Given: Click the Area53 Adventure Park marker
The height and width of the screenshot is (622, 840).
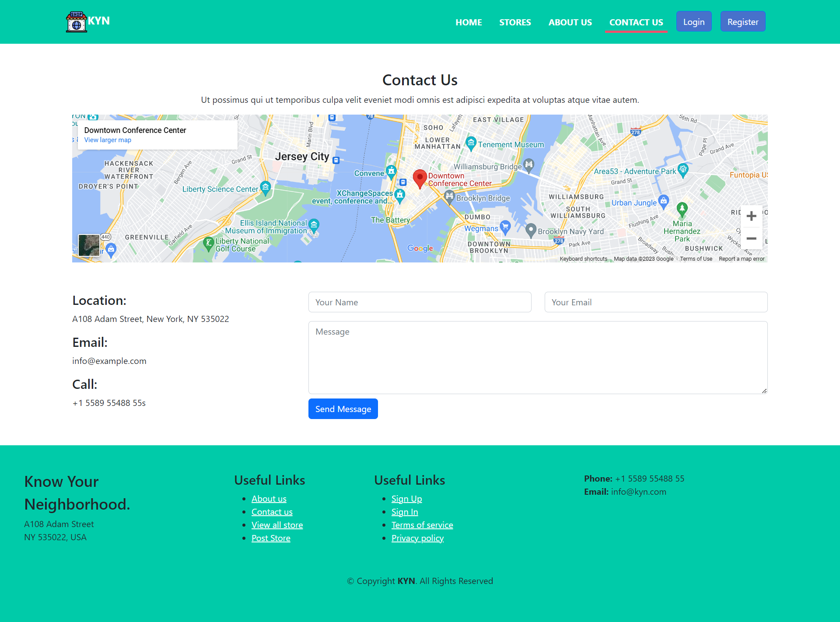Looking at the screenshot, I should [x=683, y=170].
